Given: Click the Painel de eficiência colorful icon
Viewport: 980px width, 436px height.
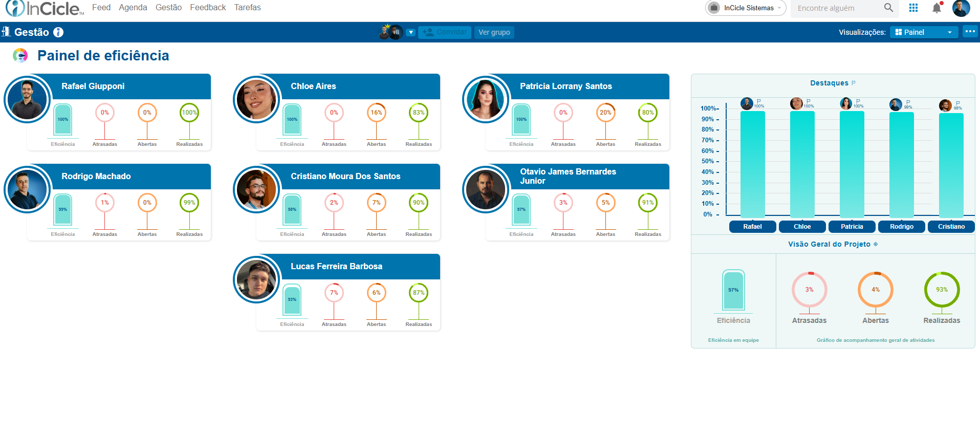Looking at the screenshot, I should coord(20,55).
